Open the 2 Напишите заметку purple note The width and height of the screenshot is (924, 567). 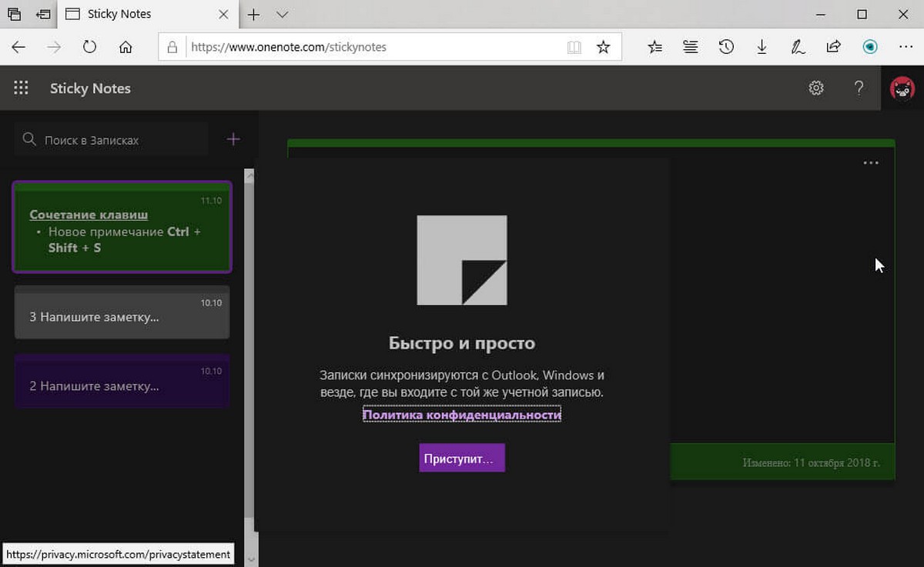pos(122,381)
